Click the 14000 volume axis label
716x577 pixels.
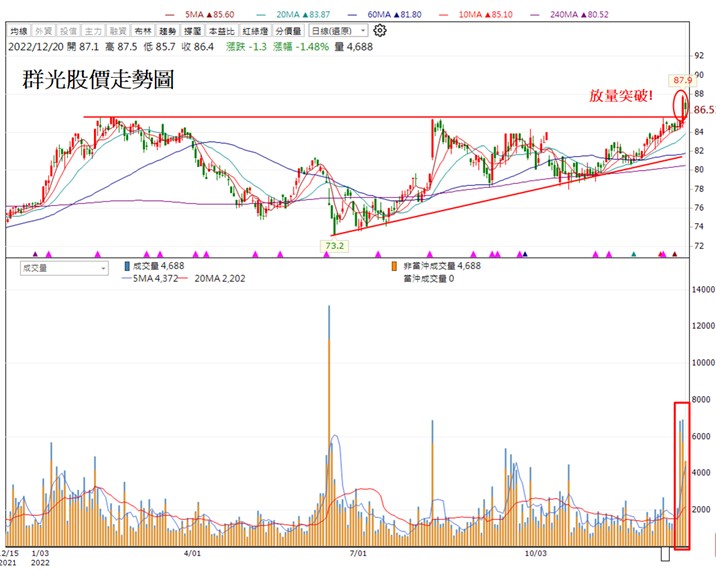coord(704,289)
